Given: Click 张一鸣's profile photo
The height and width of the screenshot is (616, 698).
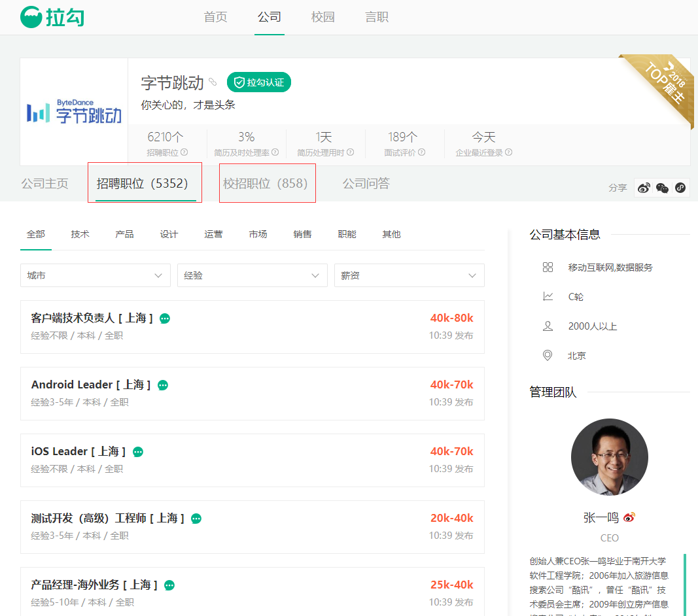Looking at the screenshot, I should point(610,457).
